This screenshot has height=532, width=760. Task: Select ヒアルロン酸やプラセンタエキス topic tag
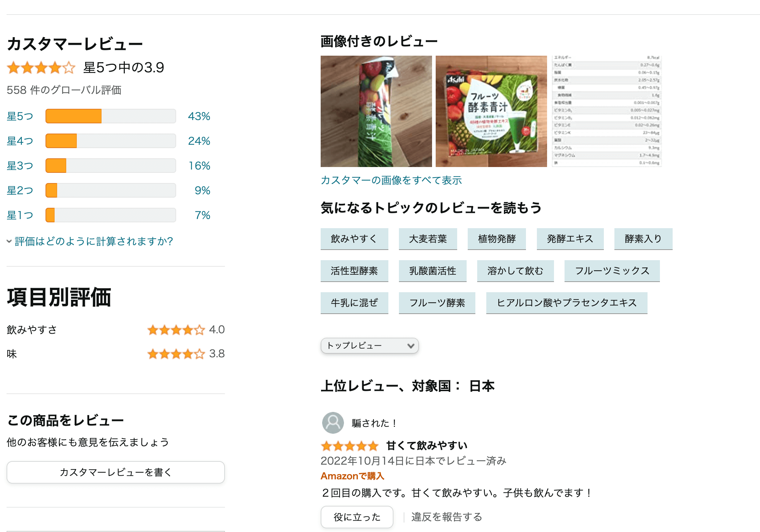click(566, 303)
